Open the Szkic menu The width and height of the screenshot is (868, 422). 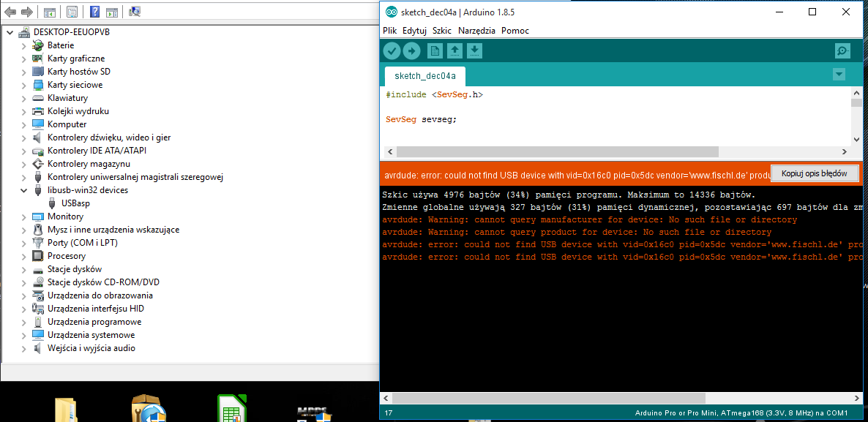click(442, 31)
